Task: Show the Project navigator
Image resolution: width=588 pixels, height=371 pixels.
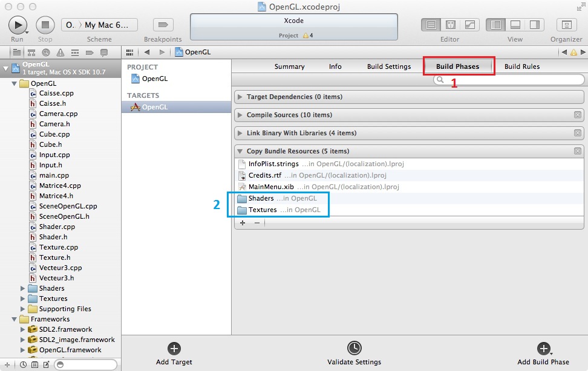Action: (x=17, y=53)
